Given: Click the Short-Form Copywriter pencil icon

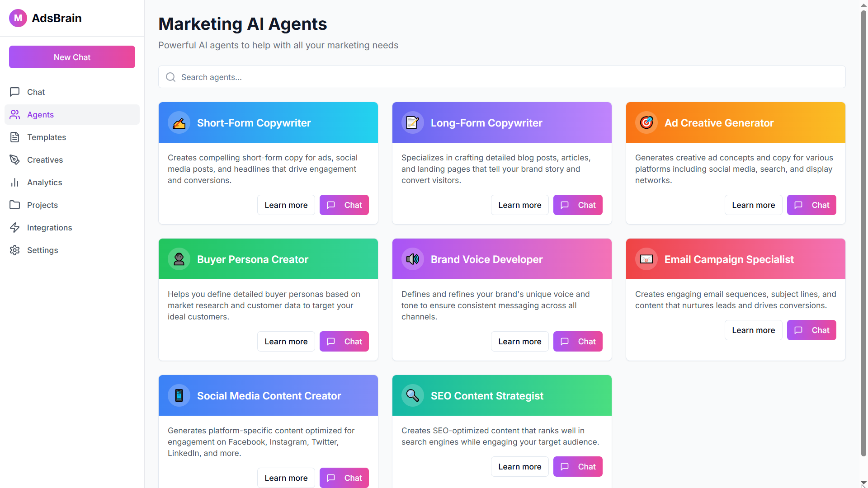Looking at the screenshot, I should (179, 123).
